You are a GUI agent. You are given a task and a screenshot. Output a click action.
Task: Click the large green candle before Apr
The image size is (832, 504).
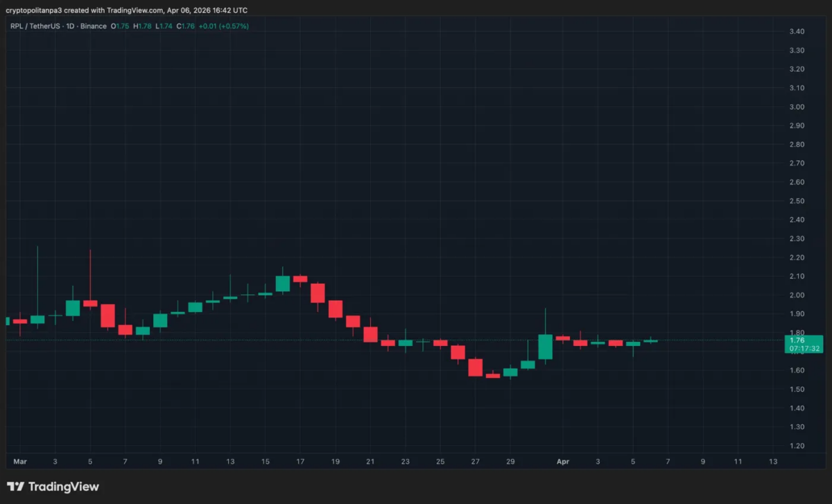[546, 347]
